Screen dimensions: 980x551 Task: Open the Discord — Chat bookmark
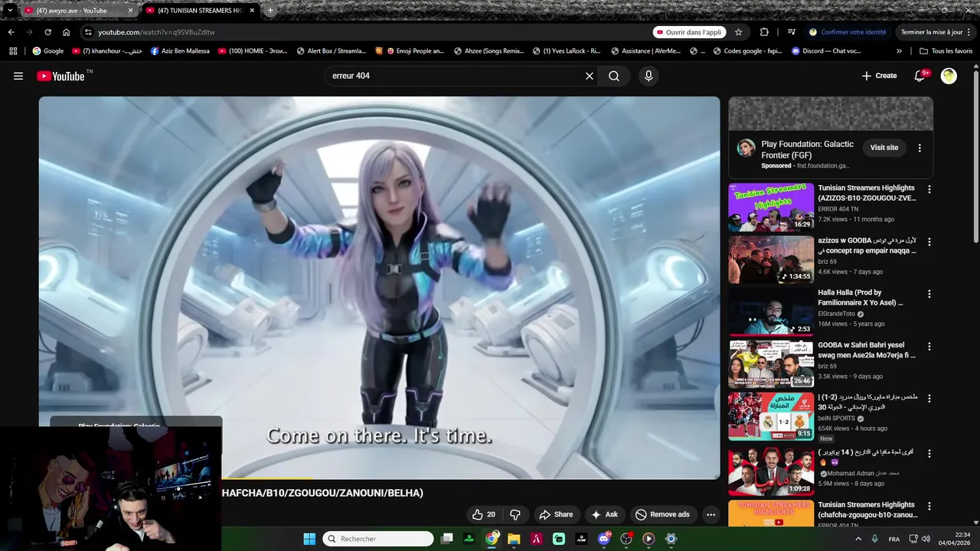coord(825,51)
